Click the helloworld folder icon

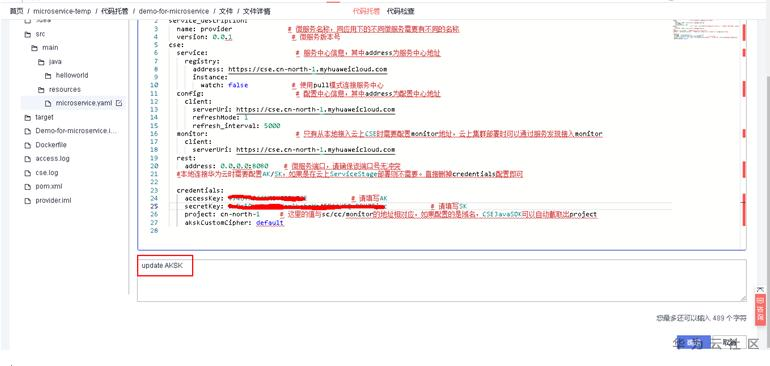pyautogui.click(x=48, y=75)
